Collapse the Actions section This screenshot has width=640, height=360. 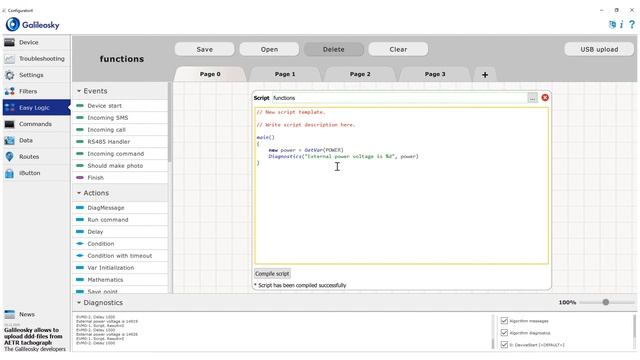[79, 193]
